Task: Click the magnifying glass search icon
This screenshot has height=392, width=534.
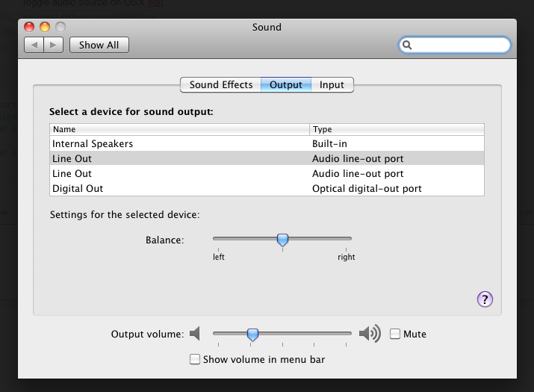Action: (407, 45)
